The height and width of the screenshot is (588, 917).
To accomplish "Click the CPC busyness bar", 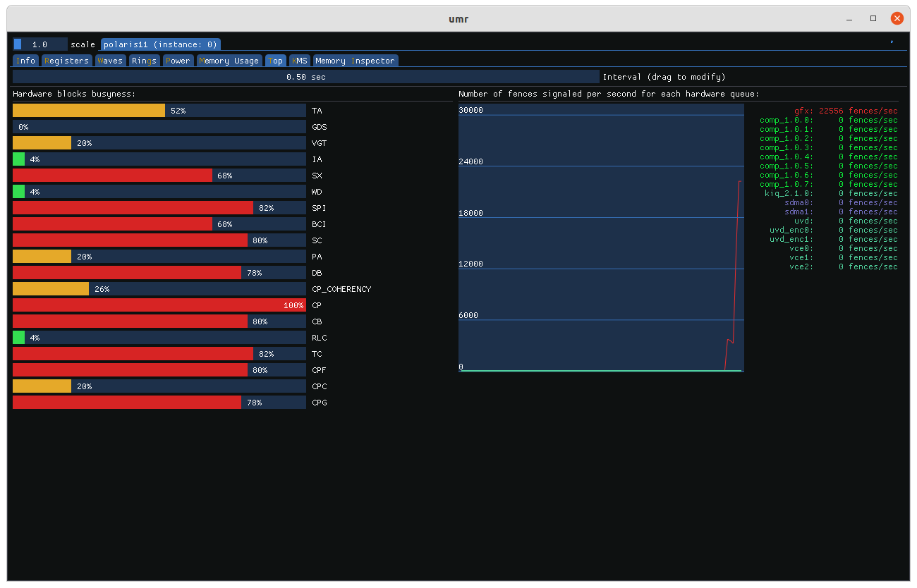I will [x=159, y=386].
